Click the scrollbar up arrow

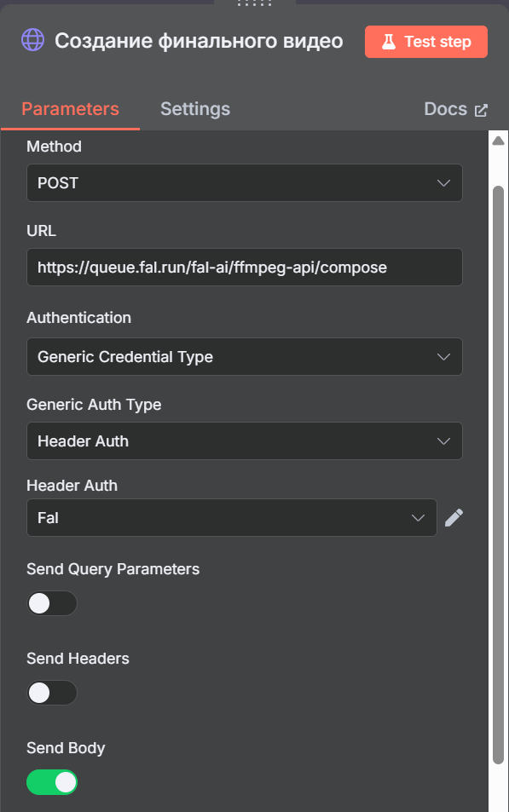coord(498,141)
